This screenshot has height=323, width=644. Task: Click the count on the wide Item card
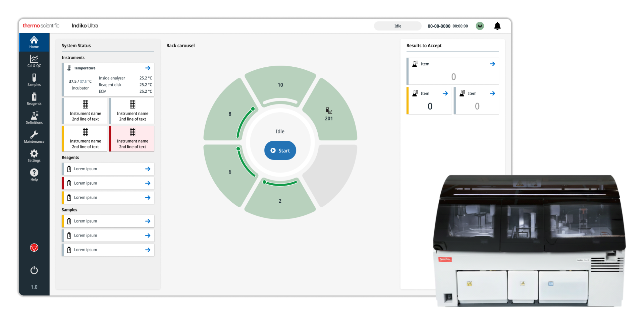click(453, 77)
